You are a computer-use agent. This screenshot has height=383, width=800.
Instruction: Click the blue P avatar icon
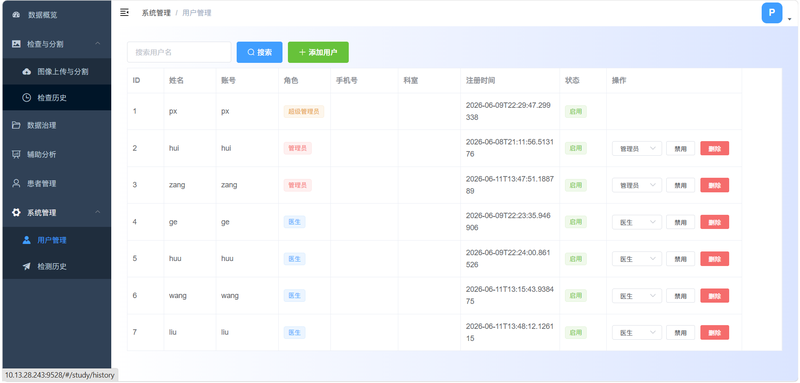pos(772,13)
